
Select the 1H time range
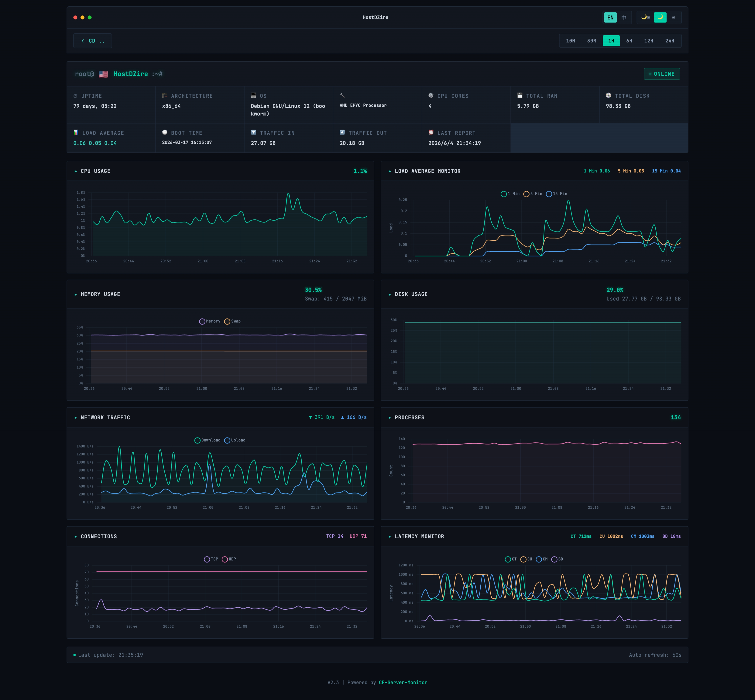(611, 41)
